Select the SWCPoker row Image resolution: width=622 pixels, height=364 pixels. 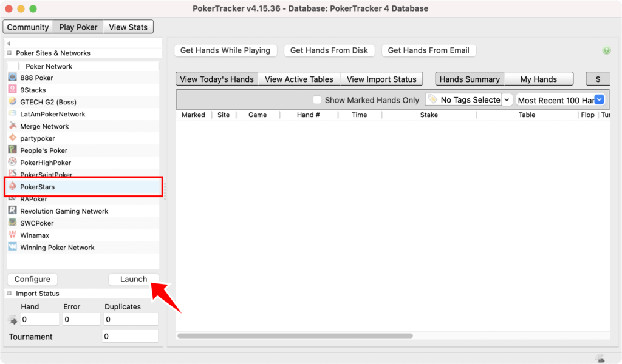tap(83, 223)
